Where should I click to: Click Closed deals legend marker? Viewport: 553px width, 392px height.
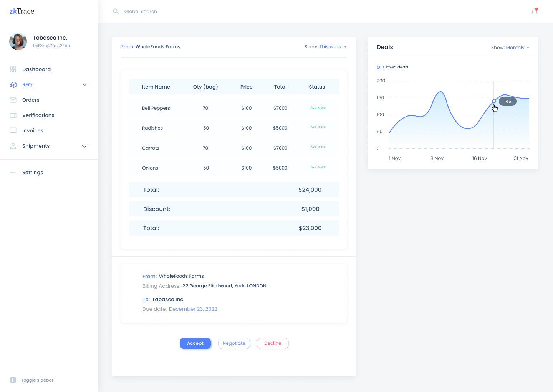click(x=378, y=67)
